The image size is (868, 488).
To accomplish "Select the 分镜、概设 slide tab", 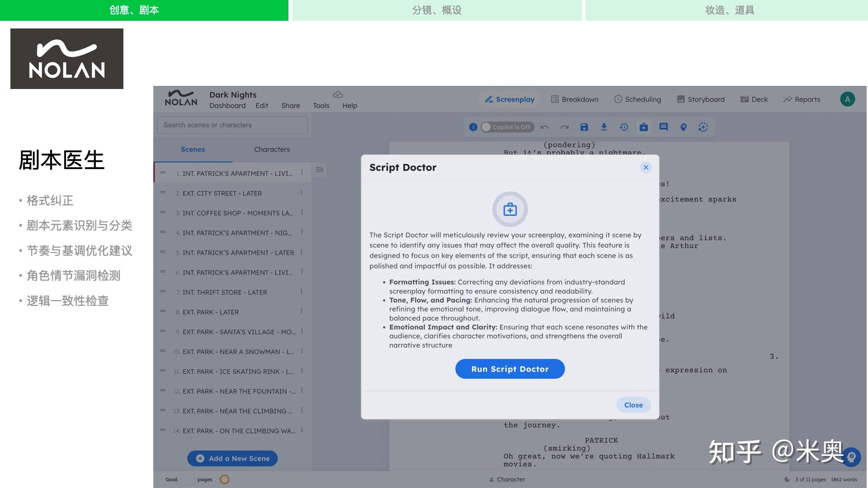I will (437, 10).
